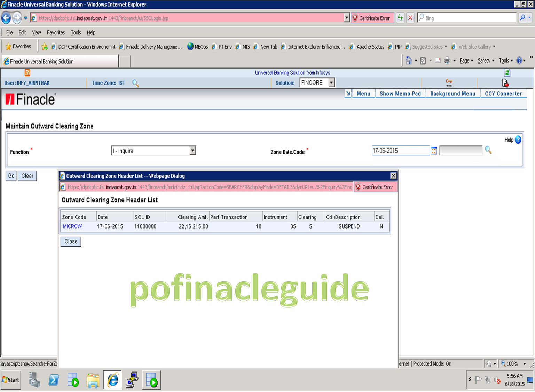Open the Solution dropdown showing FINCORE
The height and width of the screenshot is (392, 535).
coord(331,82)
